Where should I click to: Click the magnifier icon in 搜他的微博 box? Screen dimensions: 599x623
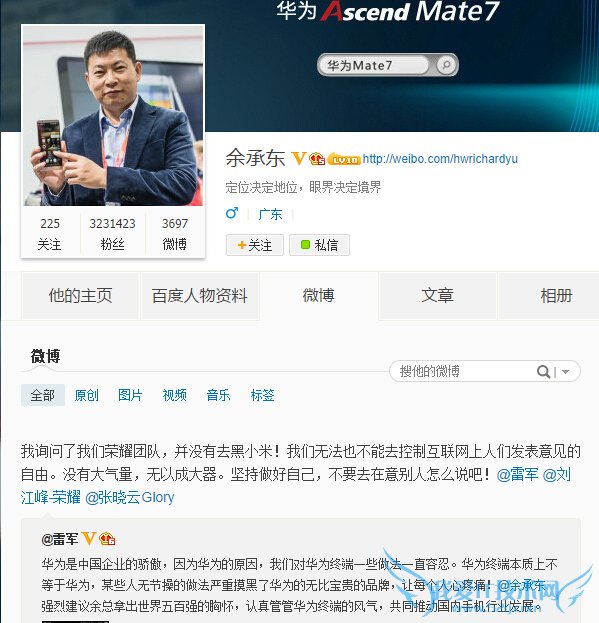(x=543, y=371)
